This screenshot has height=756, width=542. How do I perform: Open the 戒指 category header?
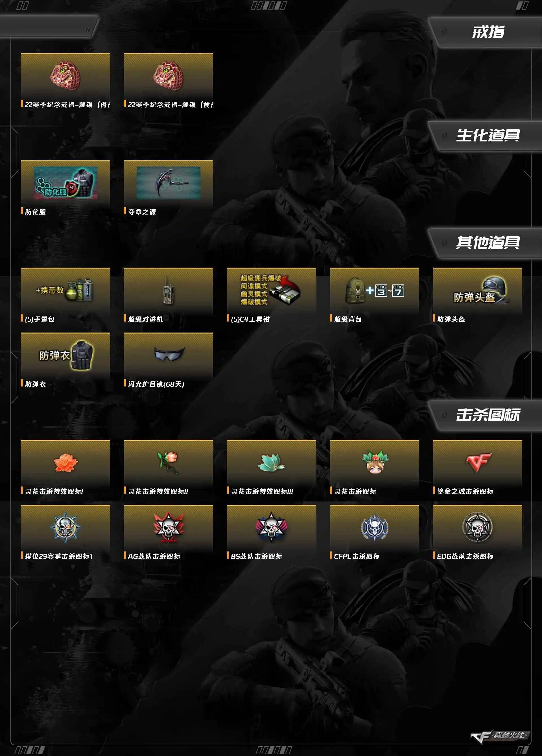(488, 32)
